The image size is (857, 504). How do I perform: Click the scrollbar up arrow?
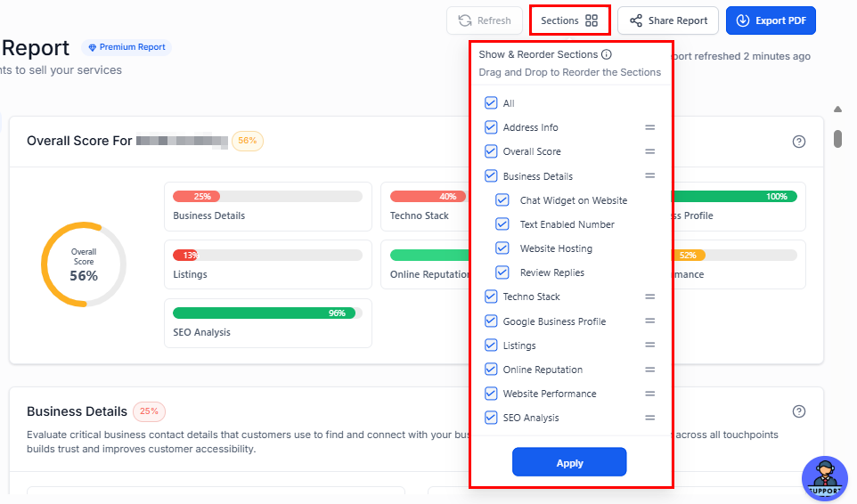[837, 110]
